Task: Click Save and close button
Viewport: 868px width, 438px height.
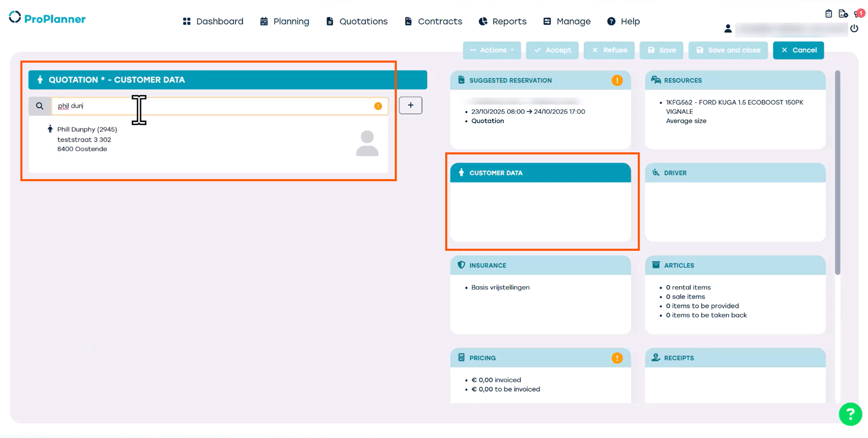Action: point(728,50)
